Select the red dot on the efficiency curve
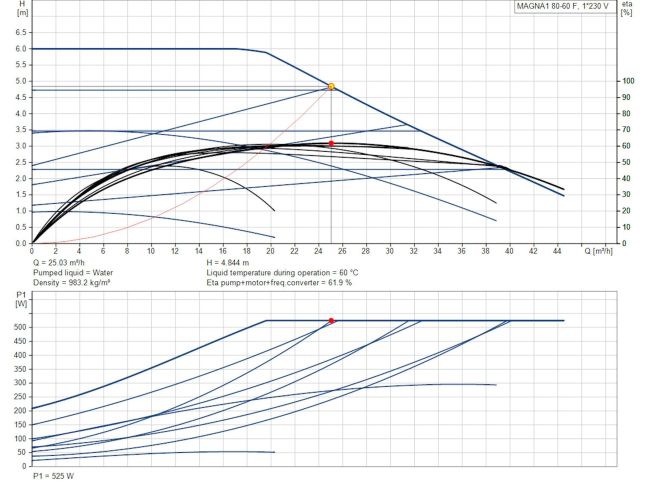 coord(331,143)
